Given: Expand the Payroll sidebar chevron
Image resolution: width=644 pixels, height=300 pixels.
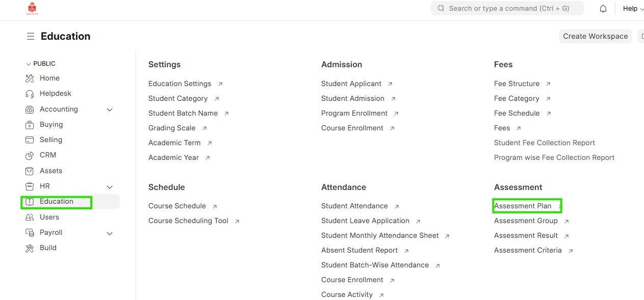Looking at the screenshot, I should [110, 233].
